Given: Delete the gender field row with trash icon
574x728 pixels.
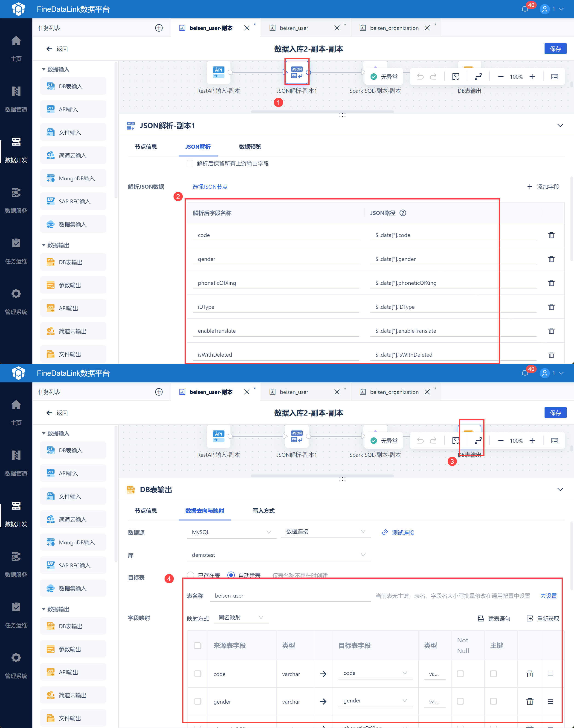Looking at the screenshot, I should (x=551, y=259).
